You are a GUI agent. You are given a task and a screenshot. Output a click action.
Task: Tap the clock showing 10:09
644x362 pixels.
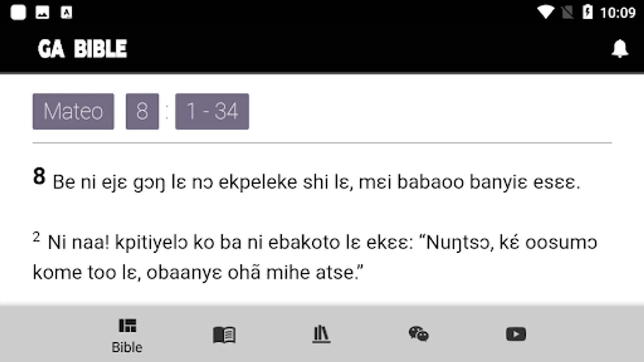[x=618, y=12]
